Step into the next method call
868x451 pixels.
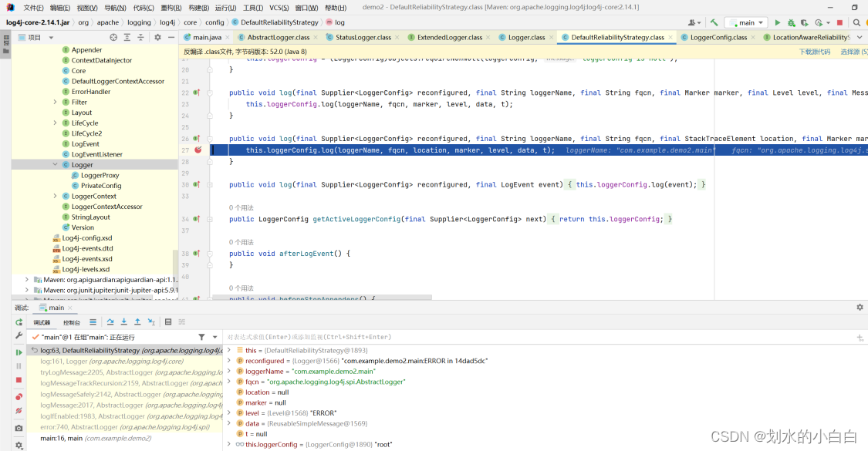[x=123, y=322]
